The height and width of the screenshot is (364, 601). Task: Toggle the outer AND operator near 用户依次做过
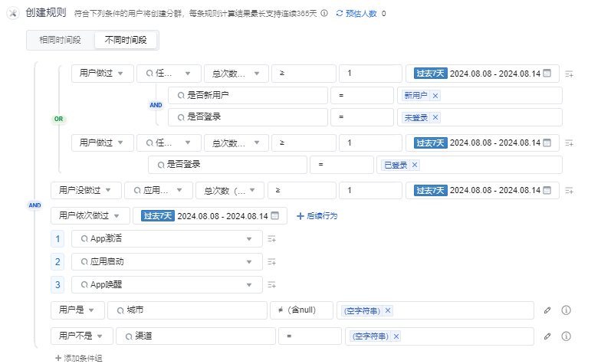[x=35, y=205]
